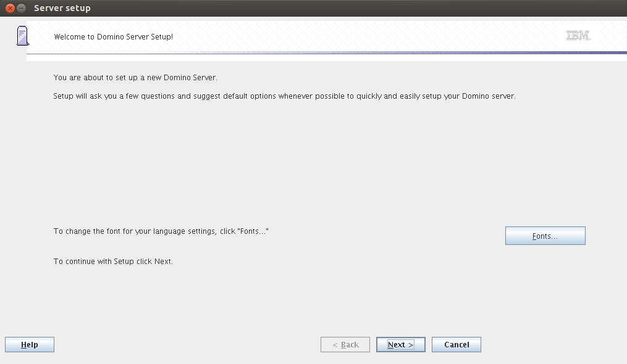Click the Server setup title bar text
The image size is (627, 364).
(x=62, y=8)
